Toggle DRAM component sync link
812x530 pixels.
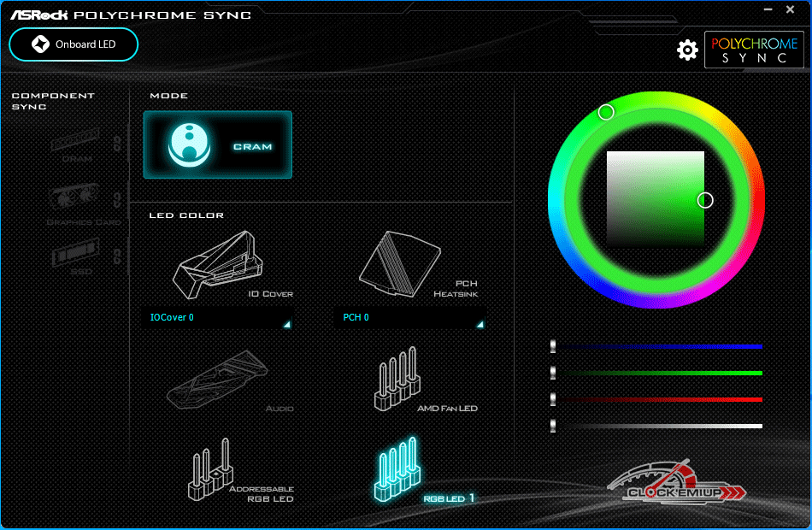116,140
